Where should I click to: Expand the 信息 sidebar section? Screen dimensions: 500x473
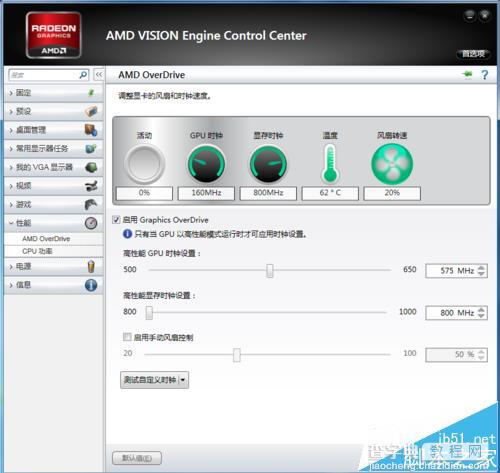[11, 285]
